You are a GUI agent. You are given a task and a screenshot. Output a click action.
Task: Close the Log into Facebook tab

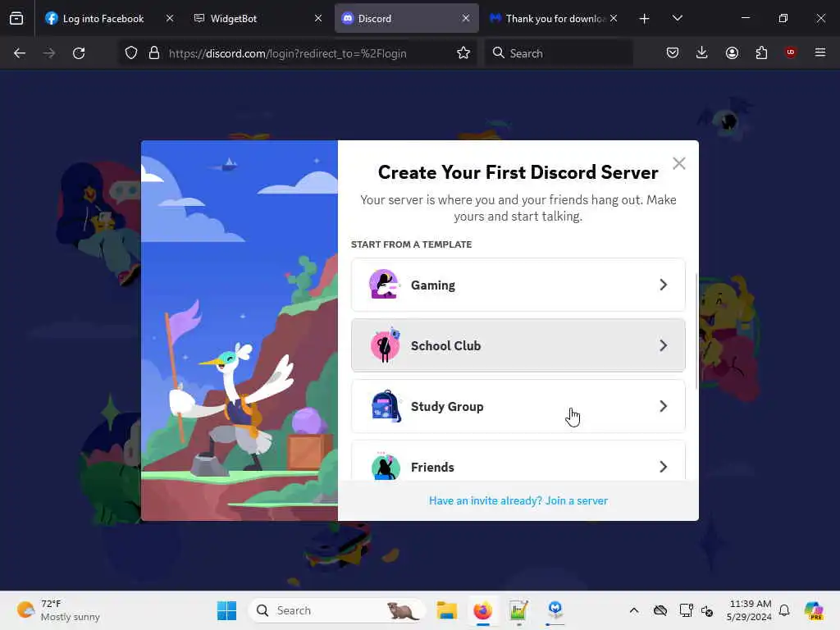[x=169, y=18]
